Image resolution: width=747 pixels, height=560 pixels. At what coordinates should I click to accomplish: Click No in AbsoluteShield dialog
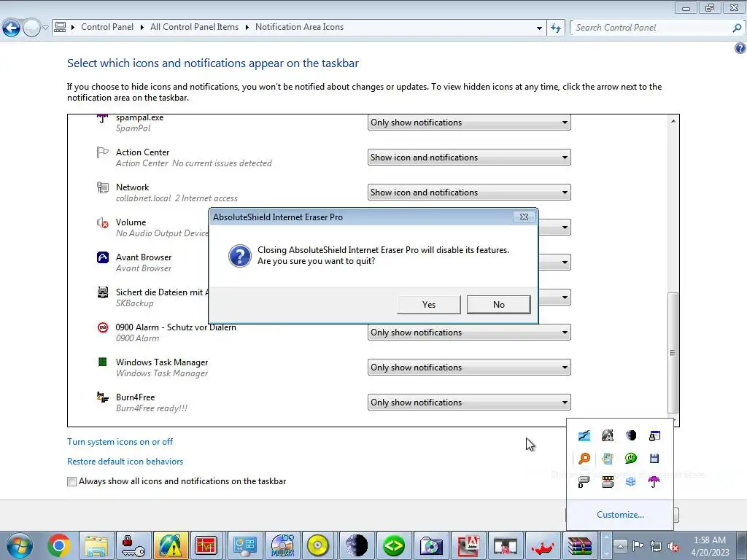[x=499, y=305]
